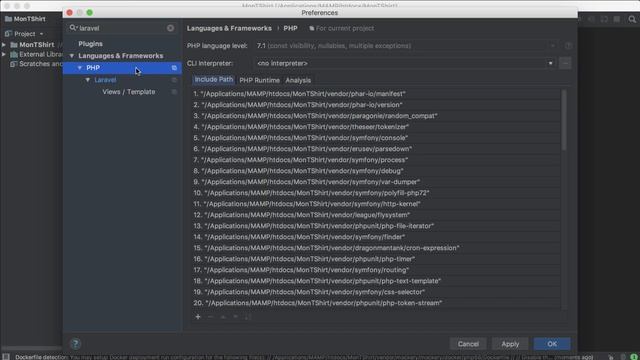Screen dimensions: 640x360
Task: Select include path symfony/polyfill-php72
Action: [x=376, y=193]
